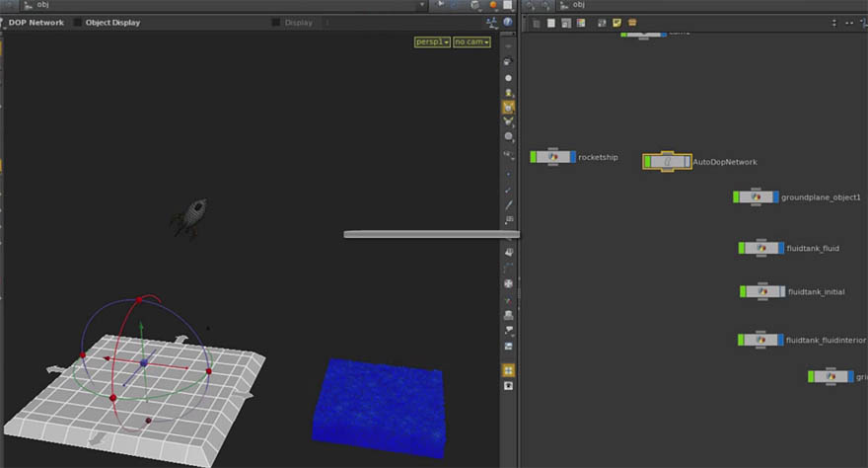Select the groundplane_object1 node icon

756,196
